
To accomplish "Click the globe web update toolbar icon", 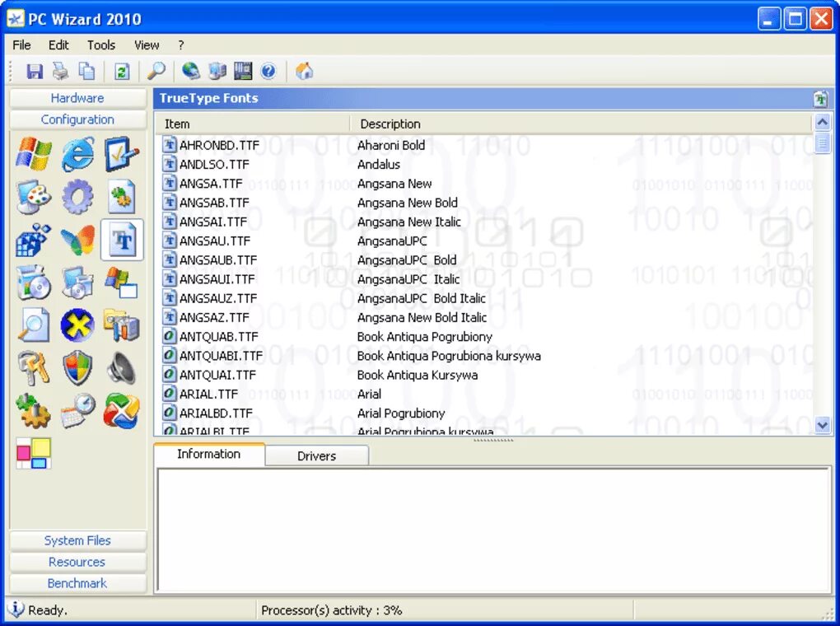I will point(191,72).
